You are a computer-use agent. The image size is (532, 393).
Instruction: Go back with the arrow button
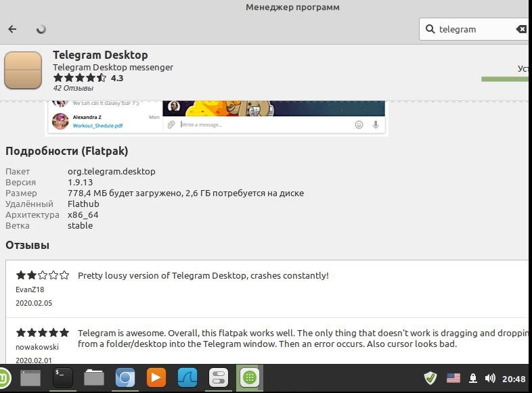click(x=13, y=29)
